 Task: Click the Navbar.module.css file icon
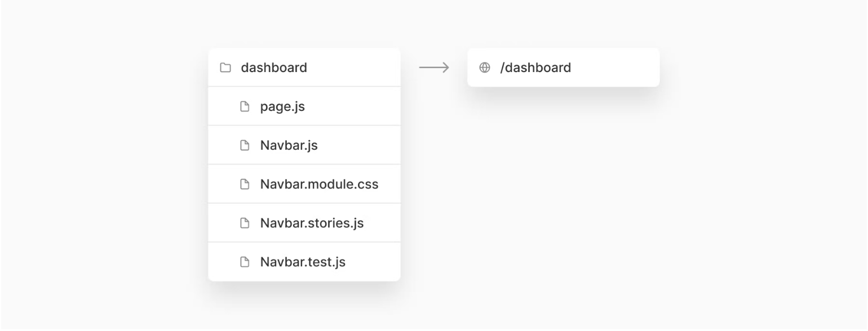point(245,185)
